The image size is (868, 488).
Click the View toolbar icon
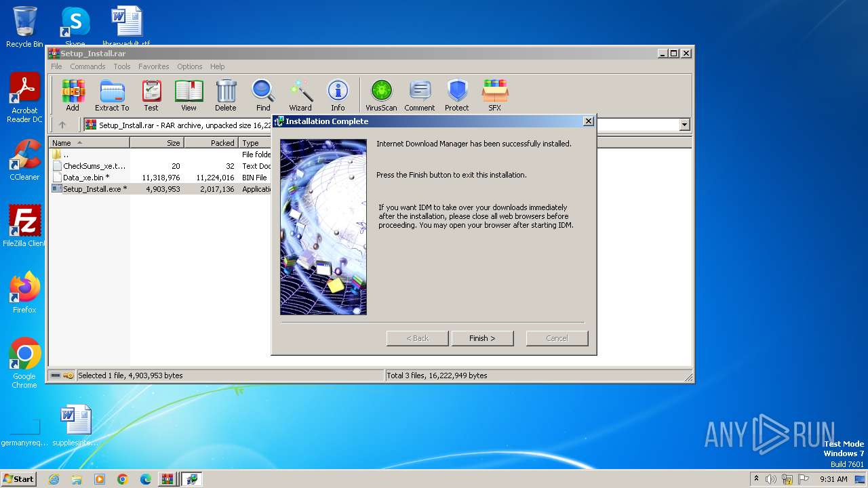click(x=189, y=95)
